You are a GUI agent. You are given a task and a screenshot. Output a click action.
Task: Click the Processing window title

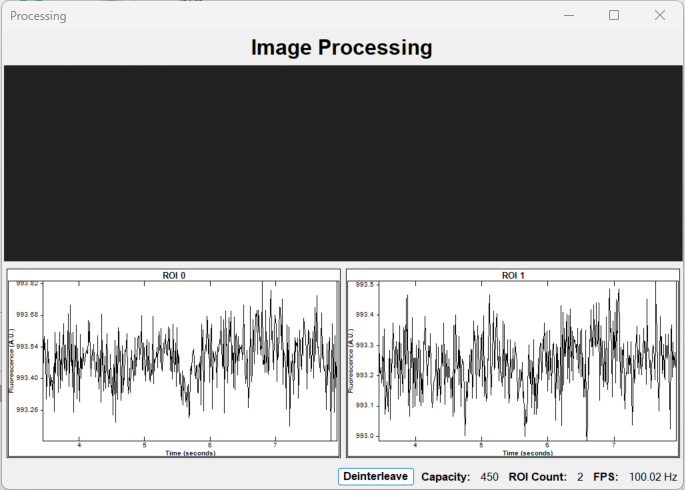coord(38,16)
